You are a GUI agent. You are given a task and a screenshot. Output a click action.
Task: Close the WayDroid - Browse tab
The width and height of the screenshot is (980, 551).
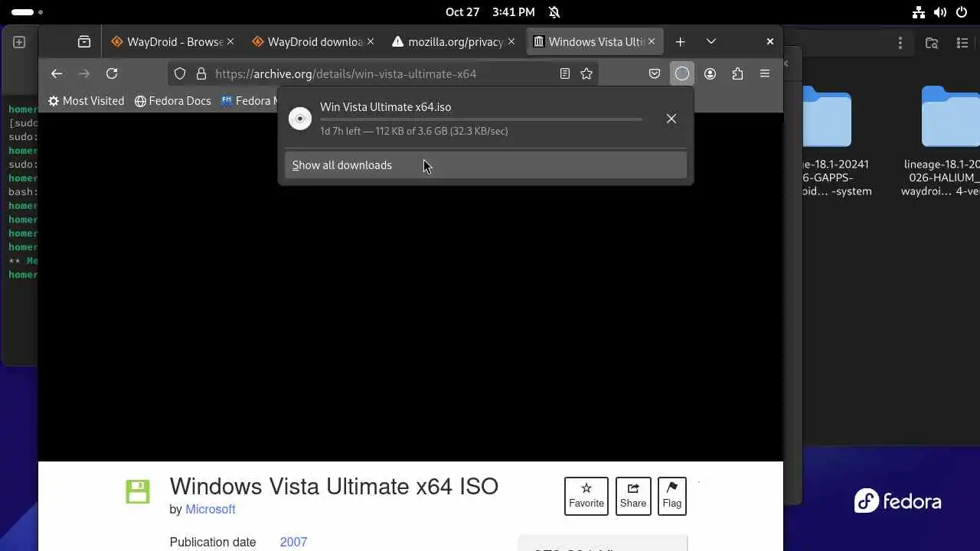(230, 42)
